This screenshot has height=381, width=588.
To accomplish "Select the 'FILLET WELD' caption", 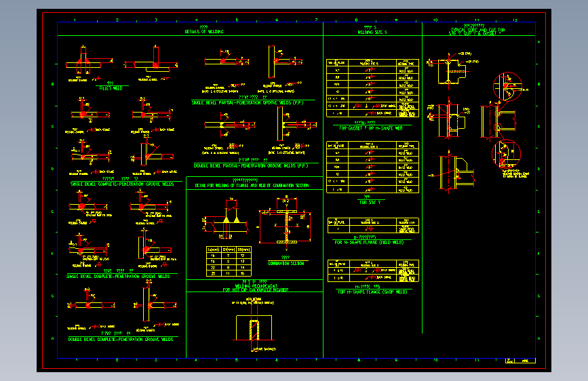I will click(111, 89).
